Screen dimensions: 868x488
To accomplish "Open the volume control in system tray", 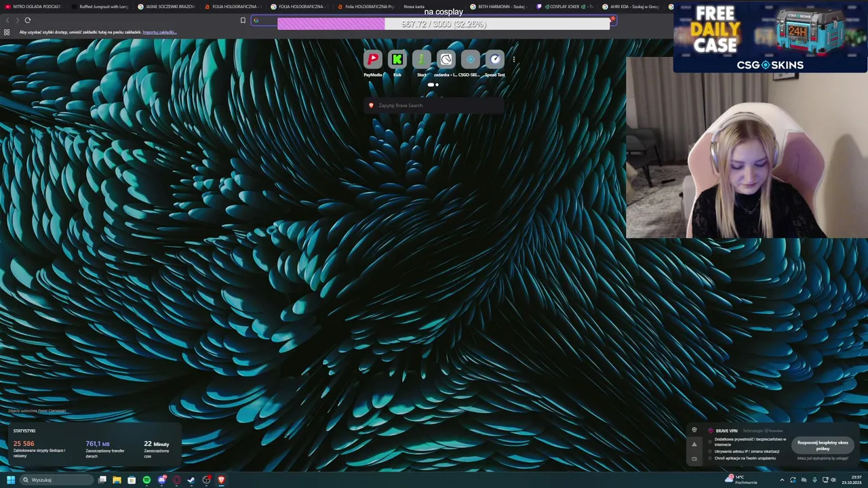I will pyautogui.click(x=833, y=480).
